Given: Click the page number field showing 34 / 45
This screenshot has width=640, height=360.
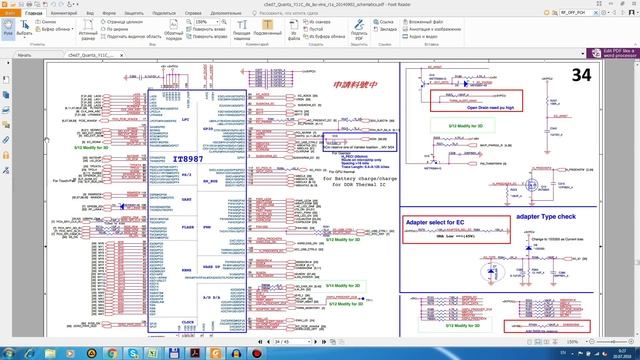Looking at the screenshot, I should click(292, 342).
